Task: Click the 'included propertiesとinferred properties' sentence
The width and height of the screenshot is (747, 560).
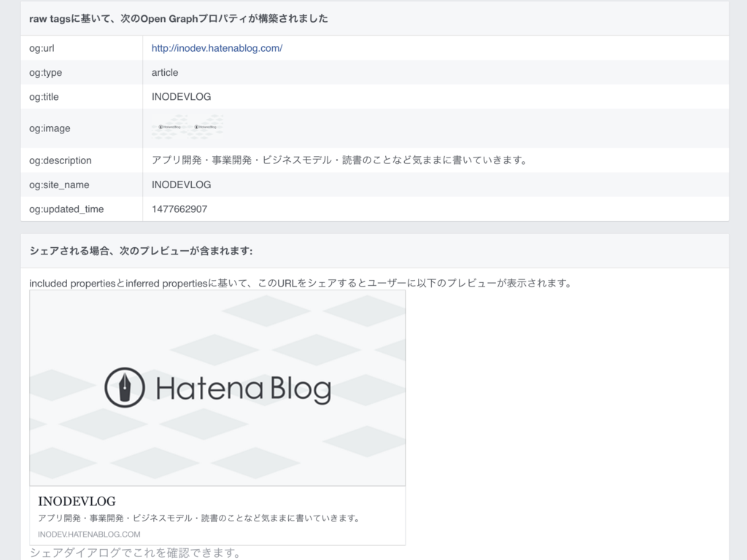Action: click(301, 284)
